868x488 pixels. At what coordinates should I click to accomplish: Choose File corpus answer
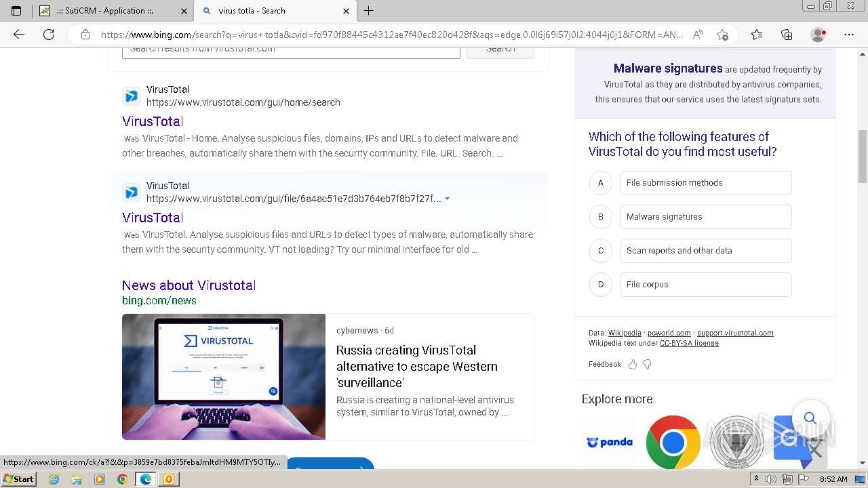pos(706,285)
